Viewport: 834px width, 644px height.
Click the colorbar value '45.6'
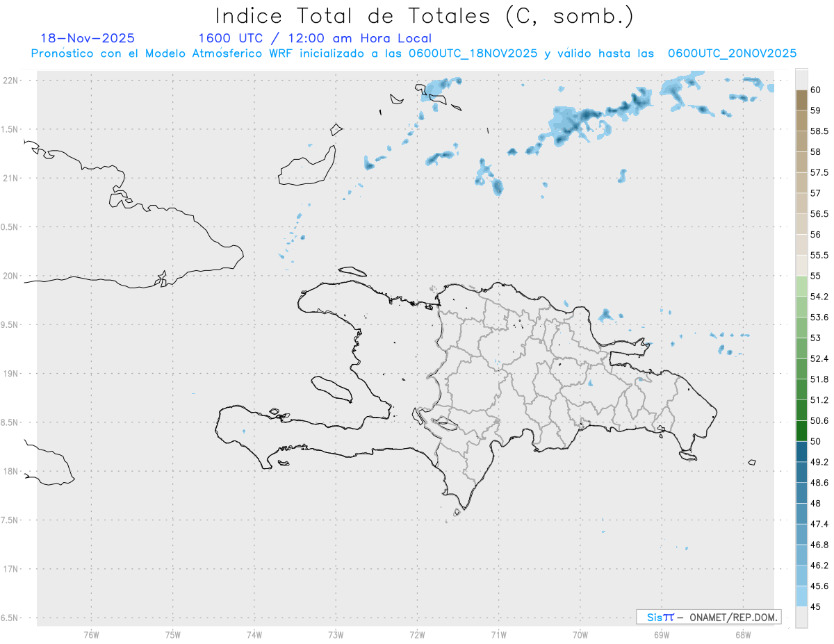pos(819,586)
